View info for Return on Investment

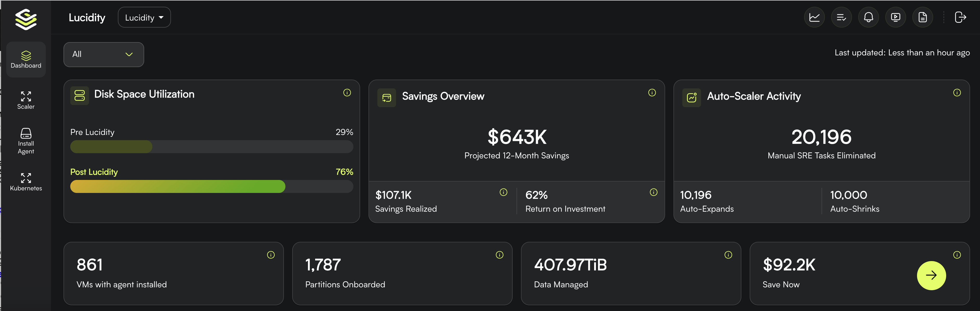coord(653,192)
